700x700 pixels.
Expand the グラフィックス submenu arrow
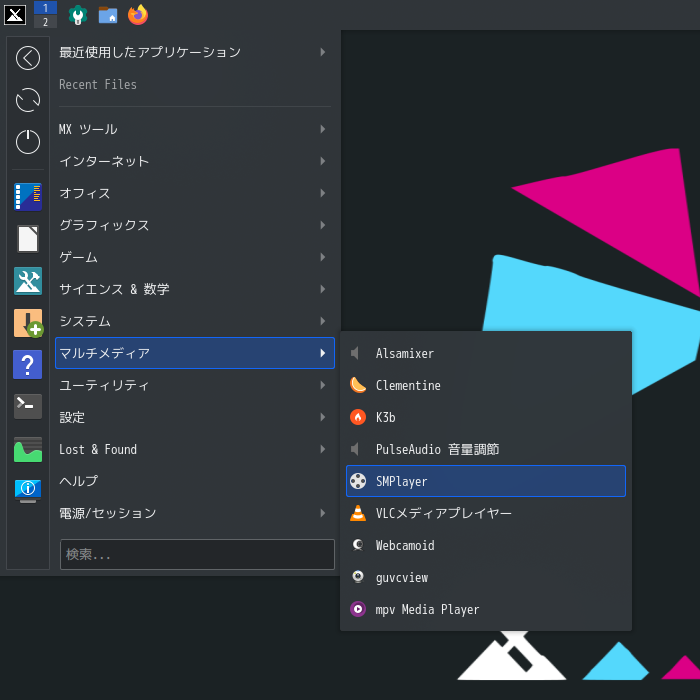[322, 225]
